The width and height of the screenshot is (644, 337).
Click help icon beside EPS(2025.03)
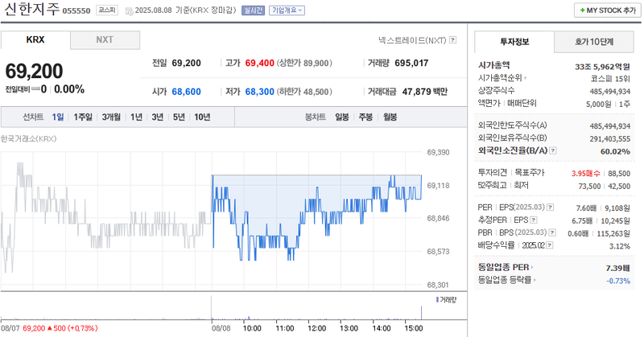point(550,208)
